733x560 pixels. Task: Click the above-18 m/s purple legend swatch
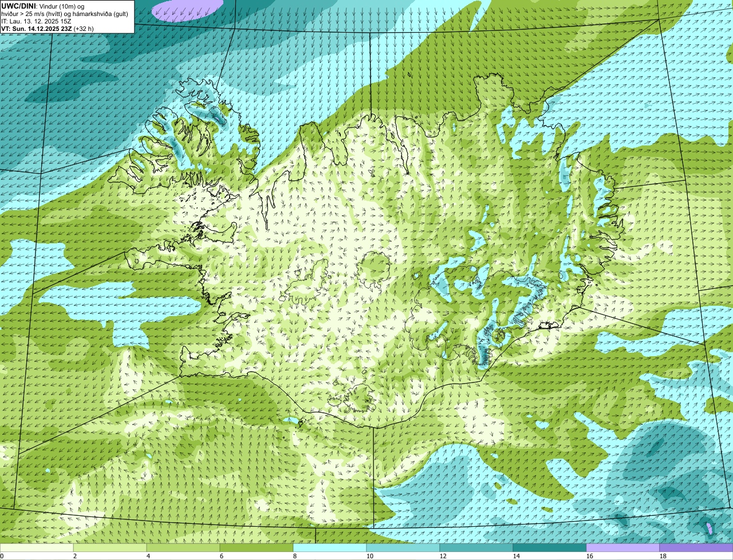click(696, 547)
